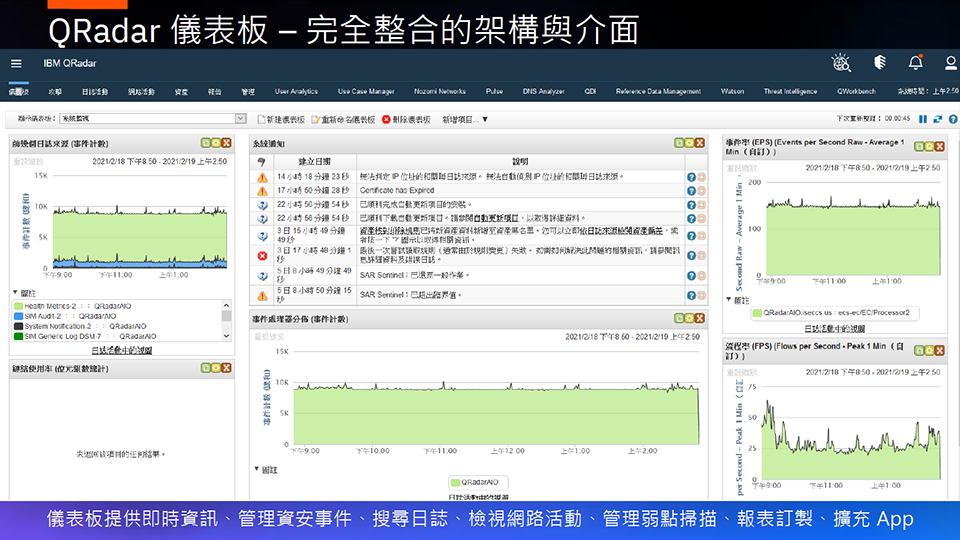Close the 系統通知 notifications panel
This screenshot has width=960, height=540.
tap(700, 143)
